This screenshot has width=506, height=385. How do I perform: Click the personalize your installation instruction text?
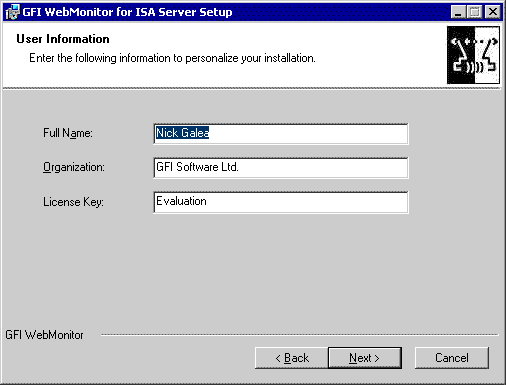(172, 58)
